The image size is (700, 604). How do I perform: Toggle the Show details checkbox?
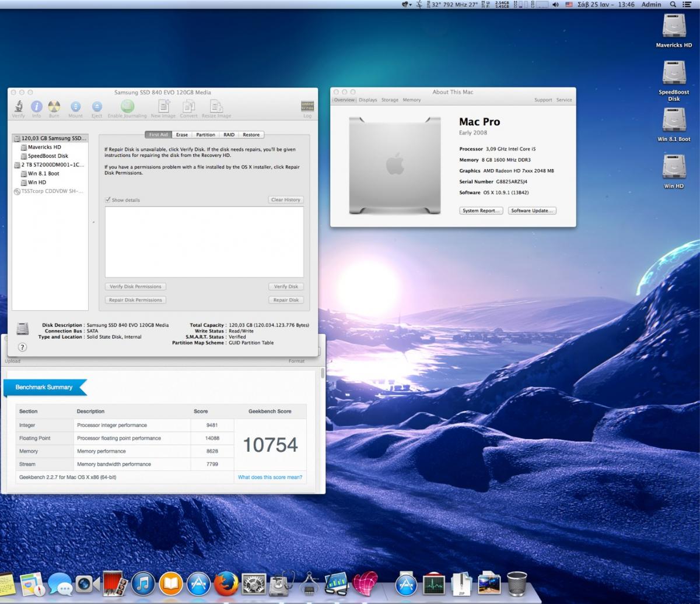point(108,200)
